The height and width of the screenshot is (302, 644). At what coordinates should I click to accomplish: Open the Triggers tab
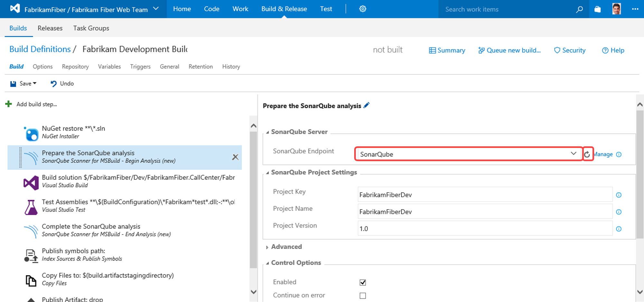[140, 67]
